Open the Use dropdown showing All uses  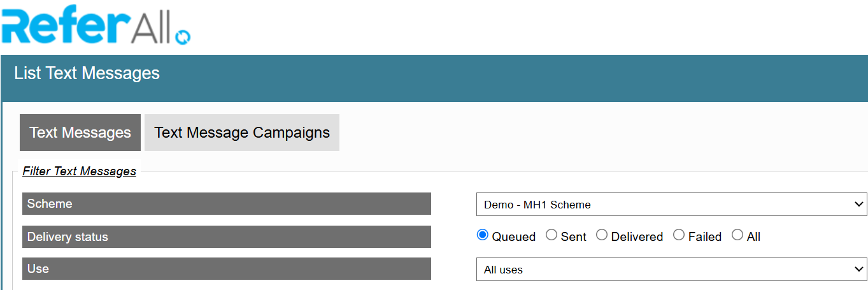pyautogui.click(x=671, y=269)
